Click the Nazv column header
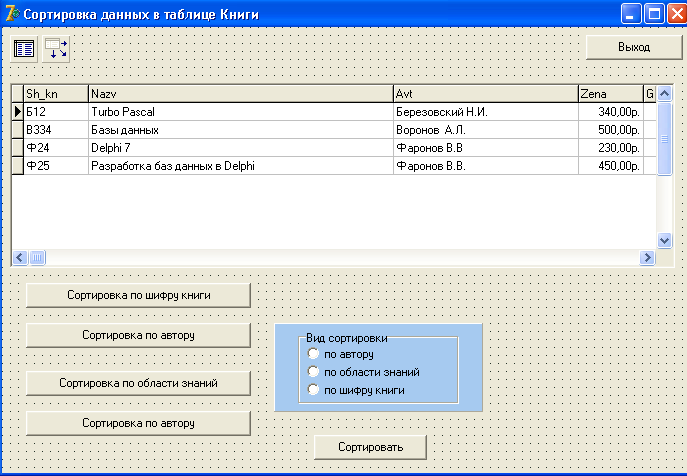 (241, 94)
